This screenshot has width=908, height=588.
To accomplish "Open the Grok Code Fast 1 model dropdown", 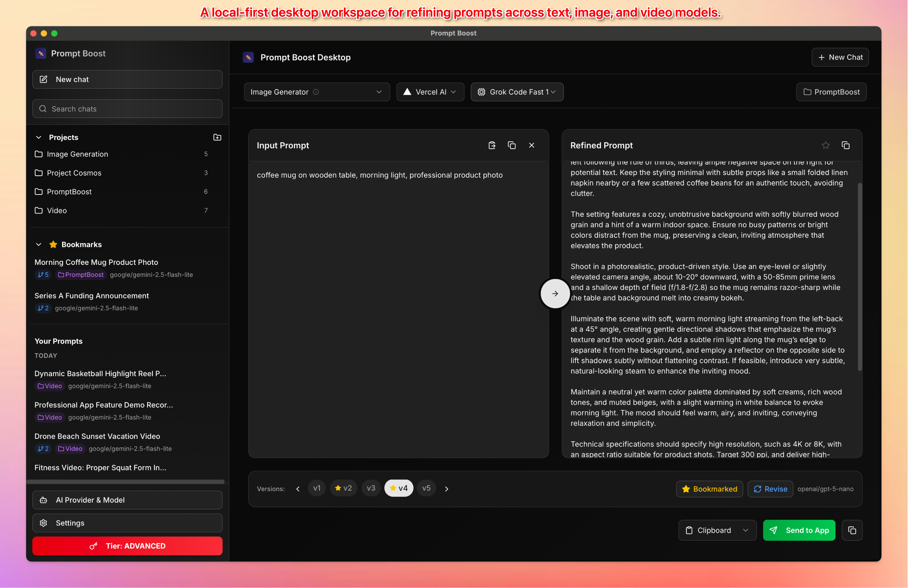I will [517, 92].
